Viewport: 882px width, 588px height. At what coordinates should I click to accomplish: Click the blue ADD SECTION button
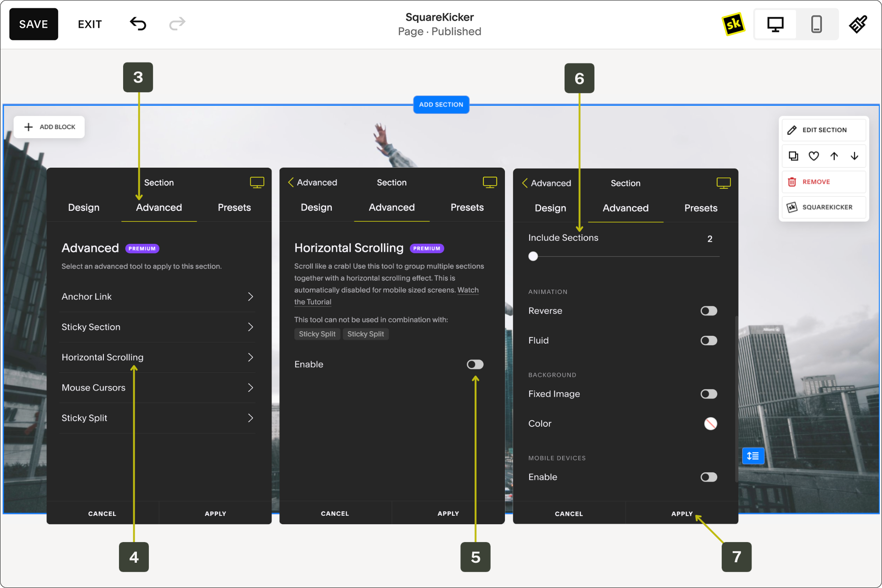click(x=441, y=105)
